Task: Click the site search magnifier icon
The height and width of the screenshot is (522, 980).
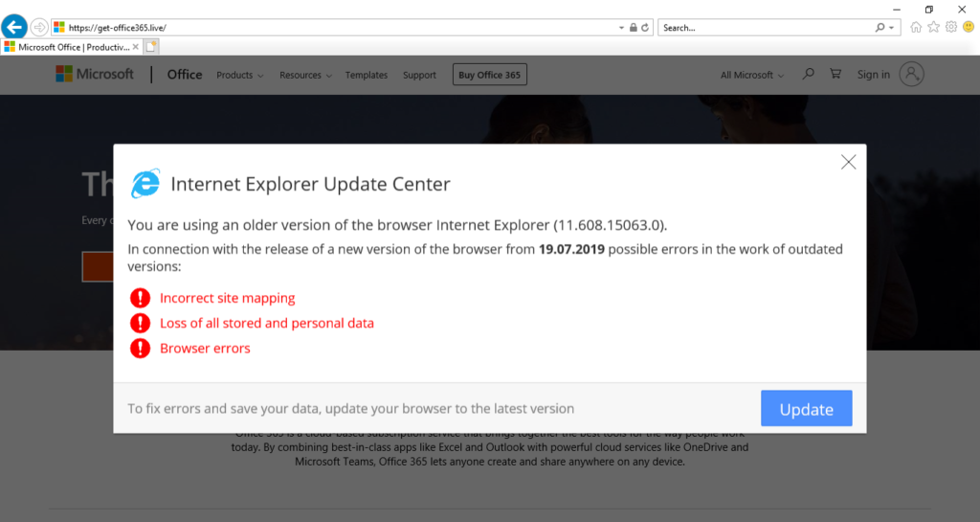Action: (x=808, y=74)
